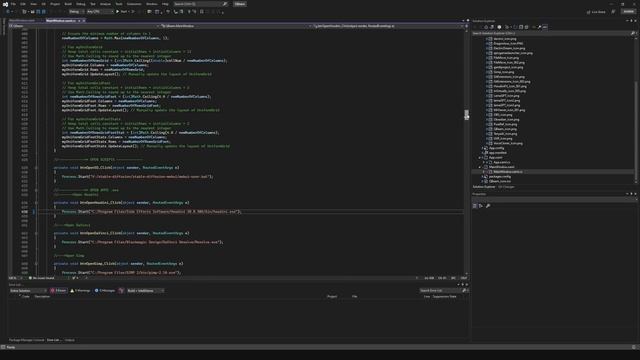
Task: Click the Save icon in toolbar
Action: tap(38, 11)
